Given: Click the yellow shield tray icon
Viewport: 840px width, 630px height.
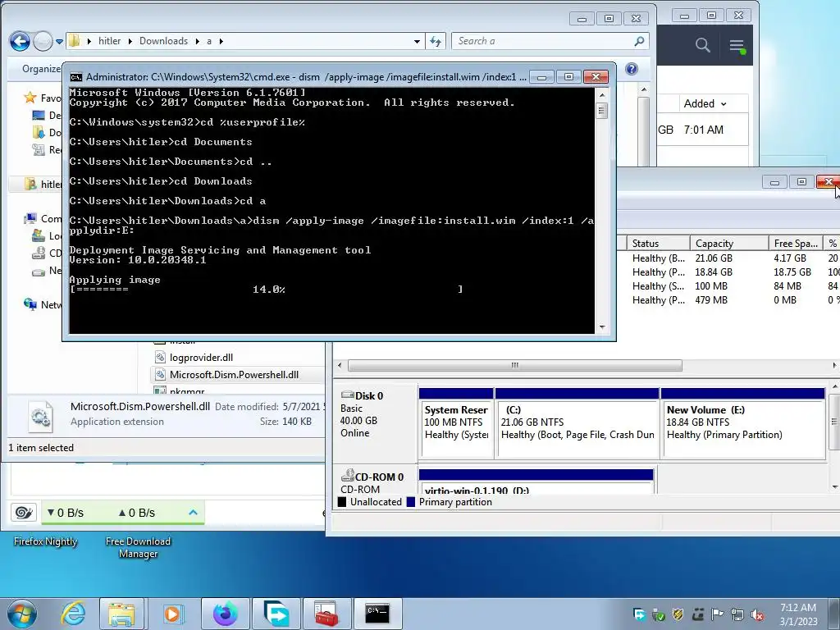Looking at the screenshot, I should pos(678,615).
